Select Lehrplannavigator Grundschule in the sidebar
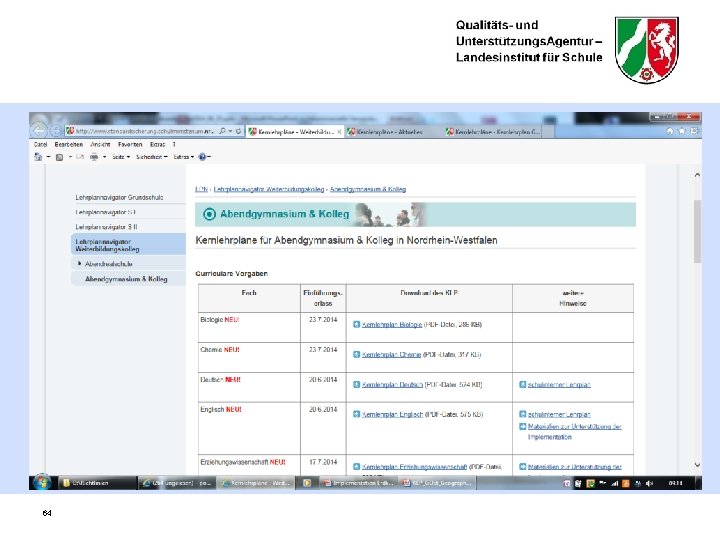720x540 pixels. [119, 197]
